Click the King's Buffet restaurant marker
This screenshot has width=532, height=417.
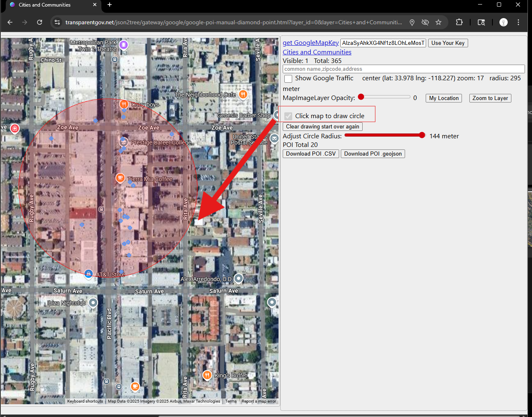[x=207, y=375]
